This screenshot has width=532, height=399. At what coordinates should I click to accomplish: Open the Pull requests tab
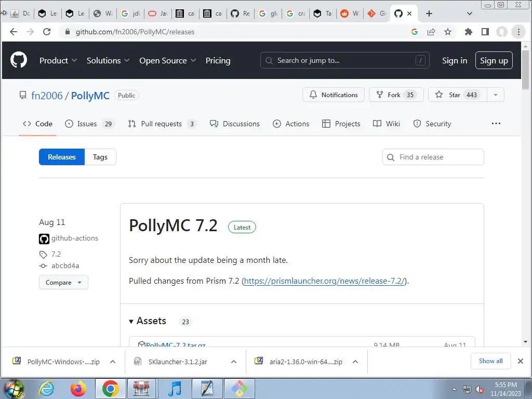click(162, 124)
